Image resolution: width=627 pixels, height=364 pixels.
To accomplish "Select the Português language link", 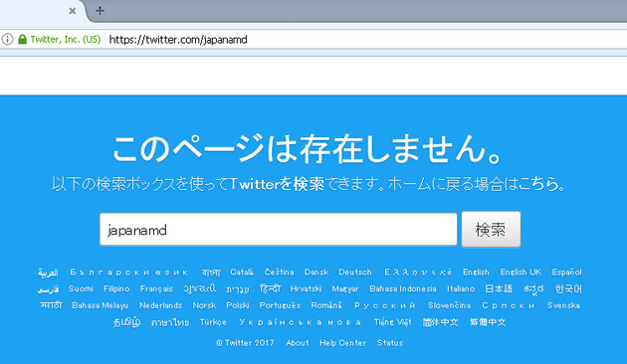I will click(x=280, y=305).
